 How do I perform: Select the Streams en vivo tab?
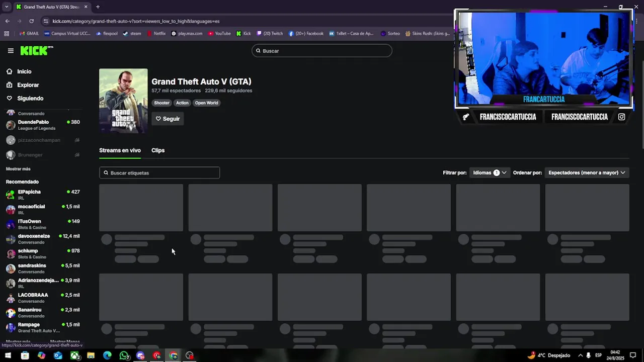(120, 150)
